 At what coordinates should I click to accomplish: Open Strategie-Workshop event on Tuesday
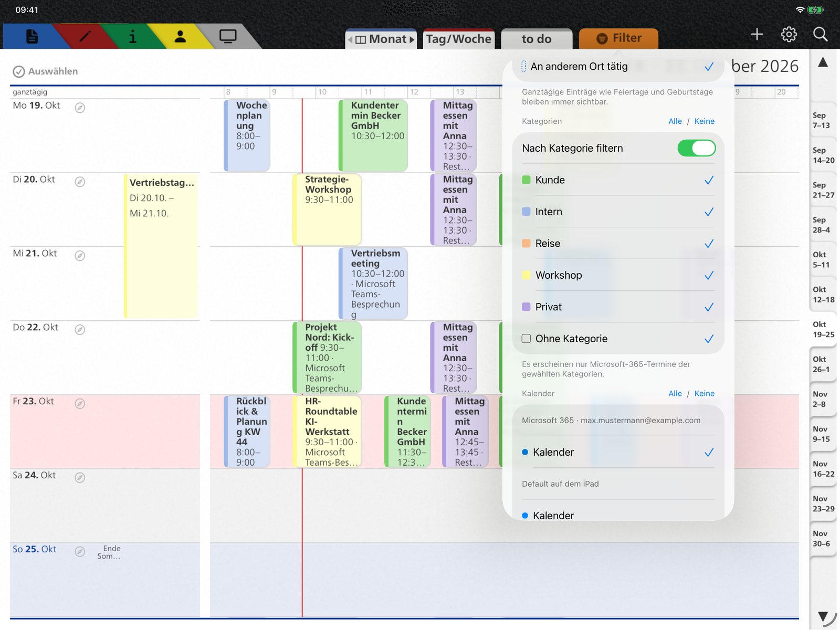[x=327, y=209]
